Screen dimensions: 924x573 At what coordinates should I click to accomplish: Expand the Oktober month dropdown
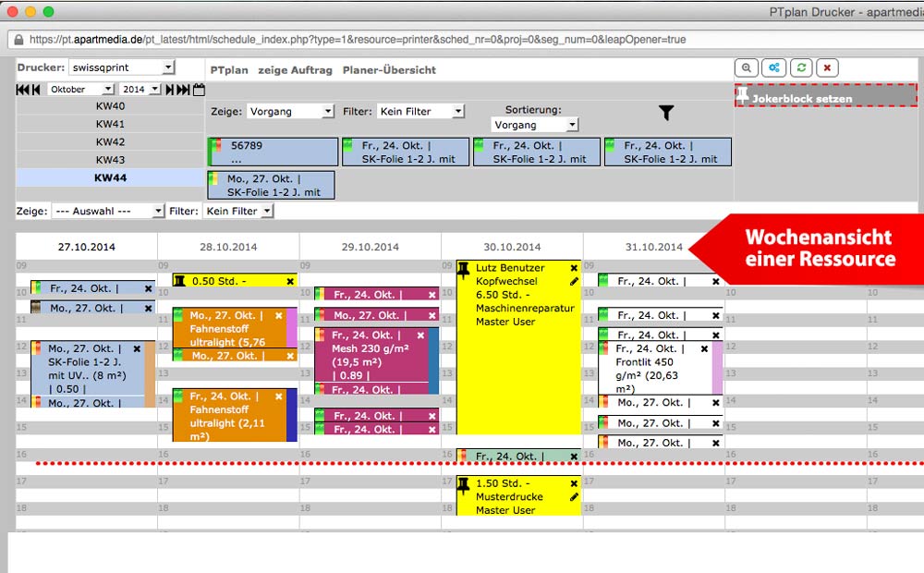click(80, 90)
